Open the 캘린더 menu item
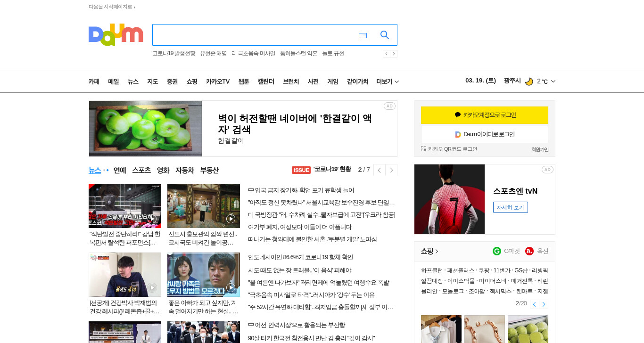This screenshot has height=343, width=644. [x=266, y=82]
